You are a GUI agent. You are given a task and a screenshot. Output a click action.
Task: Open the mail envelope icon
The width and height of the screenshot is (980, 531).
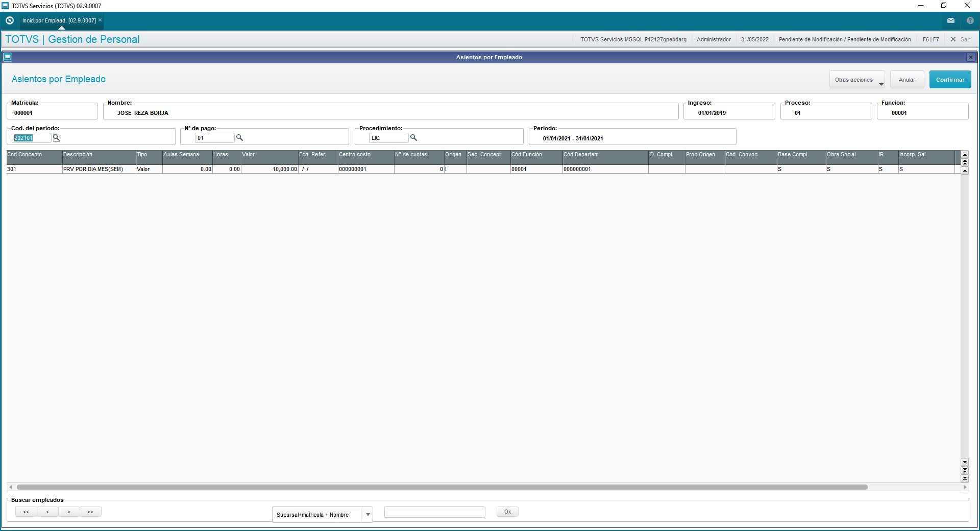click(951, 20)
